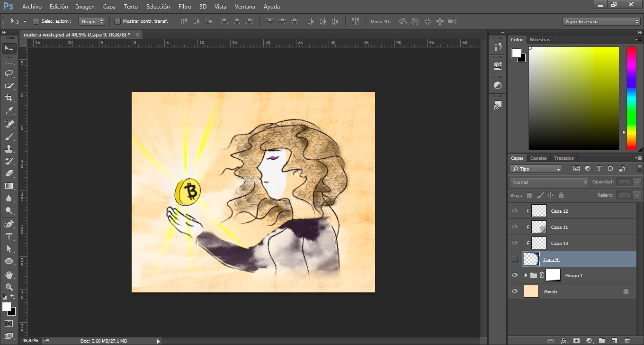Screen dimensions: 644x345
Task: Enable Mostrar contr. transf. checkbox
Action: point(117,21)
